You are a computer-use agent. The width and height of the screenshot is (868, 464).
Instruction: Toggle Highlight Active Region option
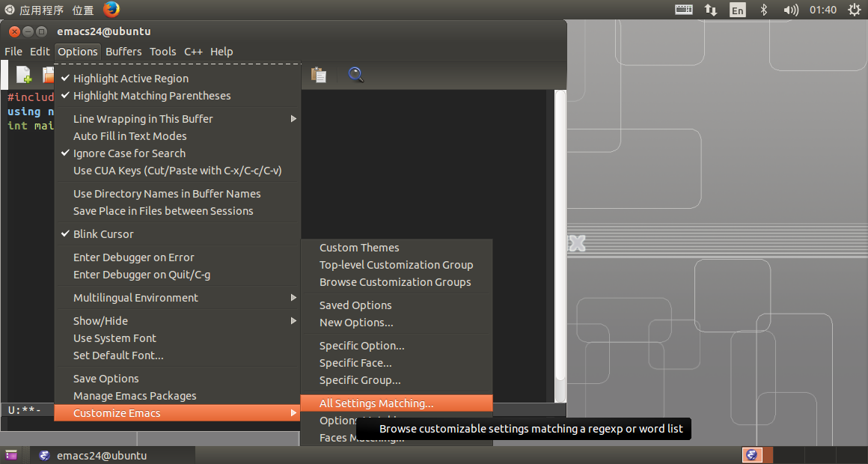[x=177, y=79]
